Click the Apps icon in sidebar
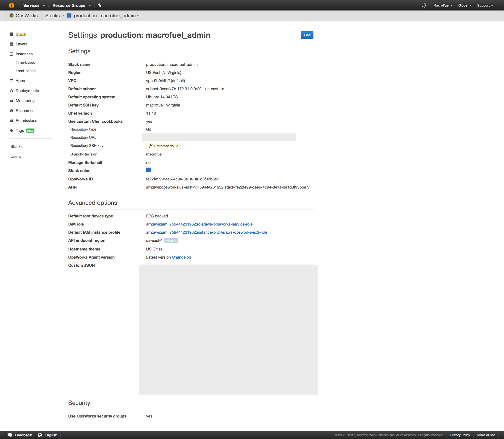The height and width of the screenshot is (439, 504). point(11,81)
